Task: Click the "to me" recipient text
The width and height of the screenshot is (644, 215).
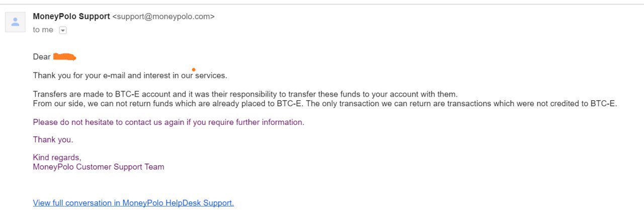Action: [x=43, y=30]
